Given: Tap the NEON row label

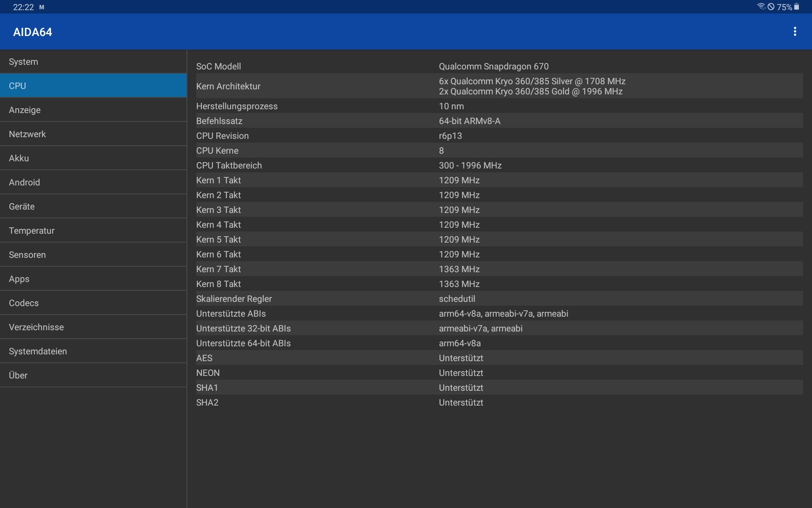Looking at the screenshot, I should pos(208,373).
